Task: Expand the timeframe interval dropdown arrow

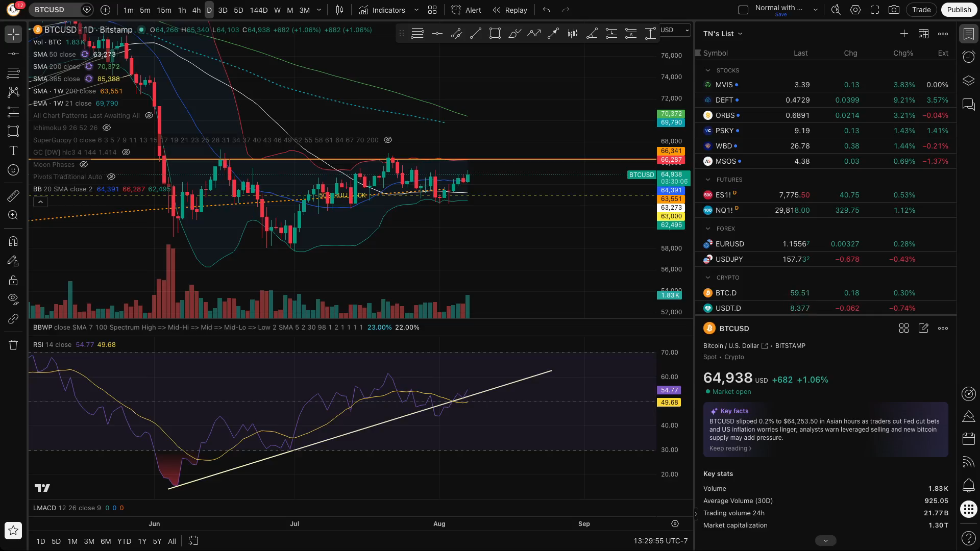Action: (x=319, y=10)
